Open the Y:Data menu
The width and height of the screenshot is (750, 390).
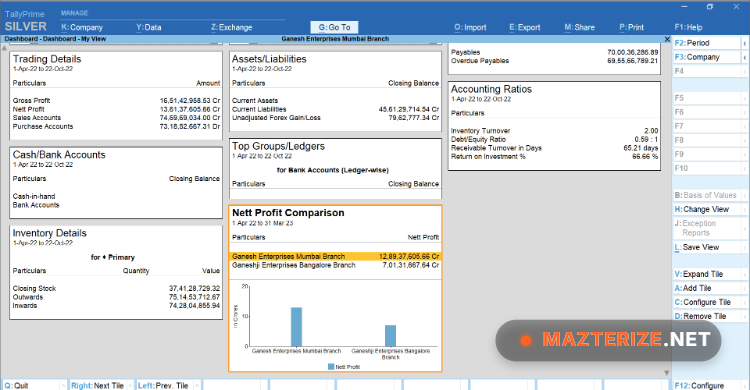tap(148, 27)
